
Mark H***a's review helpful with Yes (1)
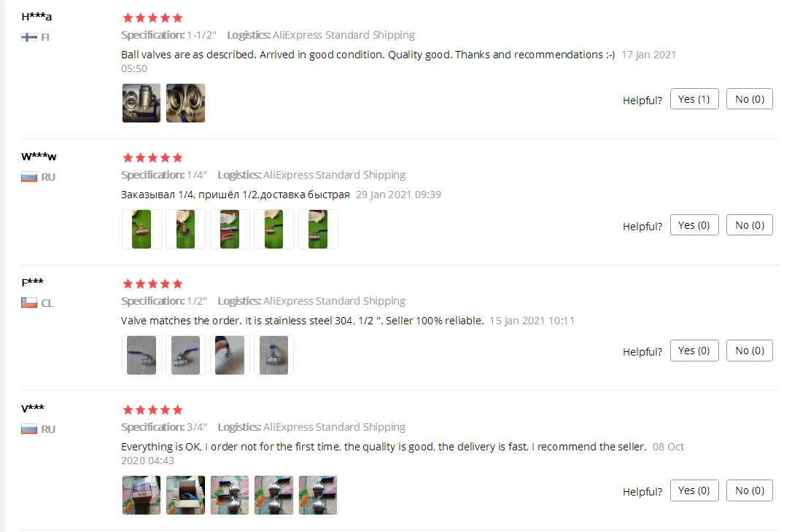[x=694, y=99]
